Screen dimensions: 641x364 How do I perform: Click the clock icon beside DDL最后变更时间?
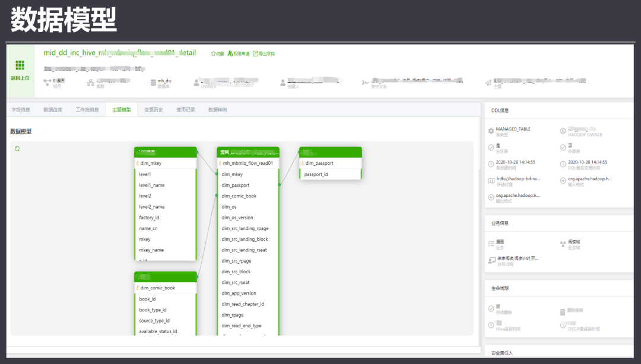click(563, 164)
